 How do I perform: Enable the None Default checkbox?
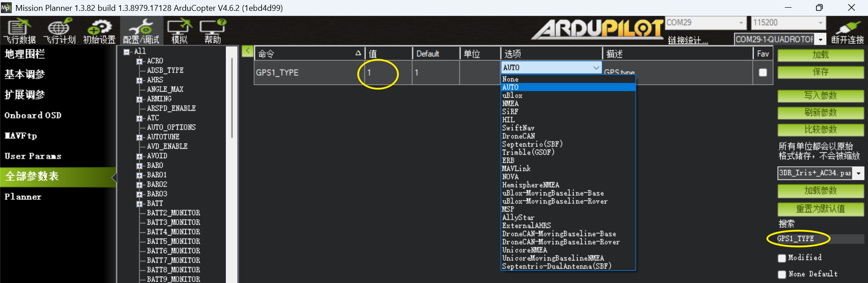782,274
